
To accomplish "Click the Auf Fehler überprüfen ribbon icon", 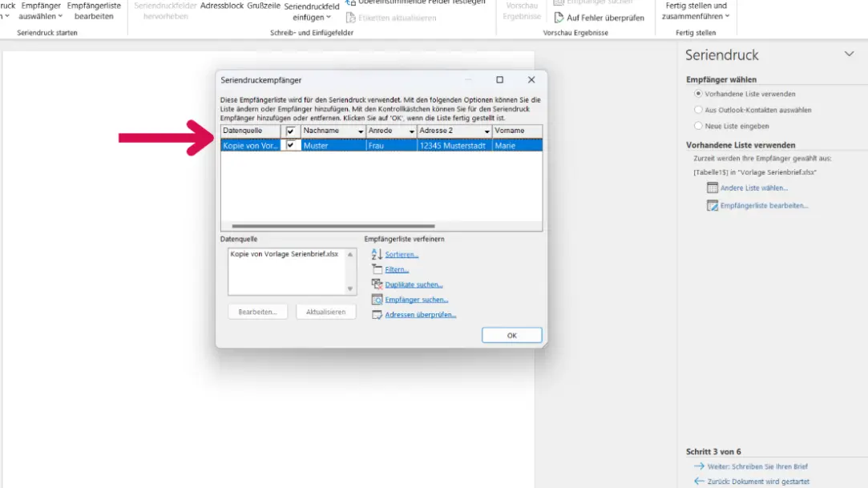I will pos(559,18).
